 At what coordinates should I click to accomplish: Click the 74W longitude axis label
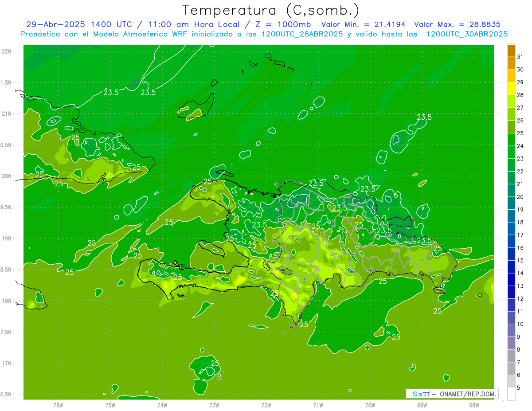(162, 405)
